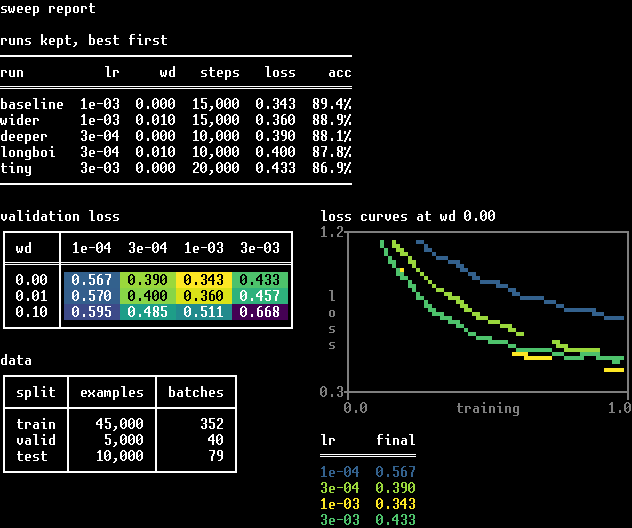Click the 0.457 heatmap cell

[x=260, y=296]
